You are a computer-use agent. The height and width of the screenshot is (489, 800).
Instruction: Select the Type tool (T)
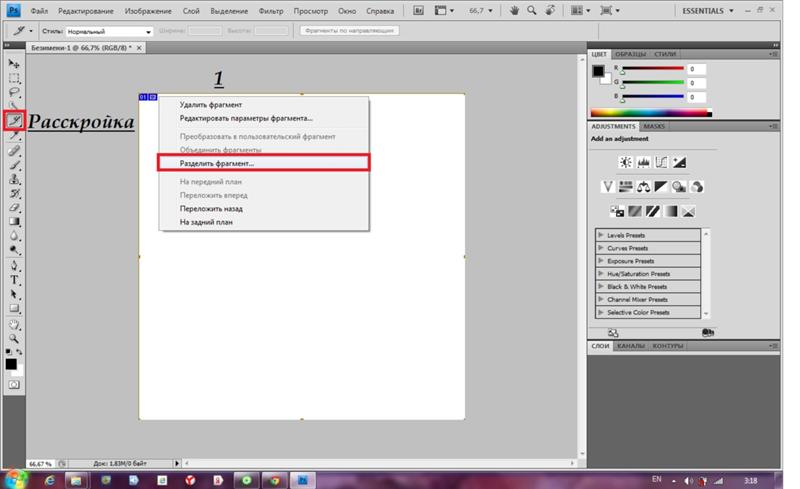tap(14, 280)
